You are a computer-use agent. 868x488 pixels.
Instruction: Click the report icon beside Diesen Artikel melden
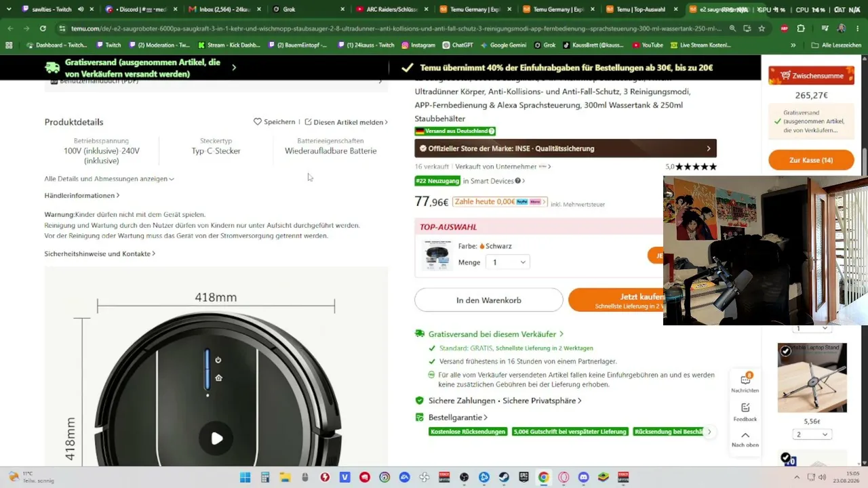pos(308,122)
